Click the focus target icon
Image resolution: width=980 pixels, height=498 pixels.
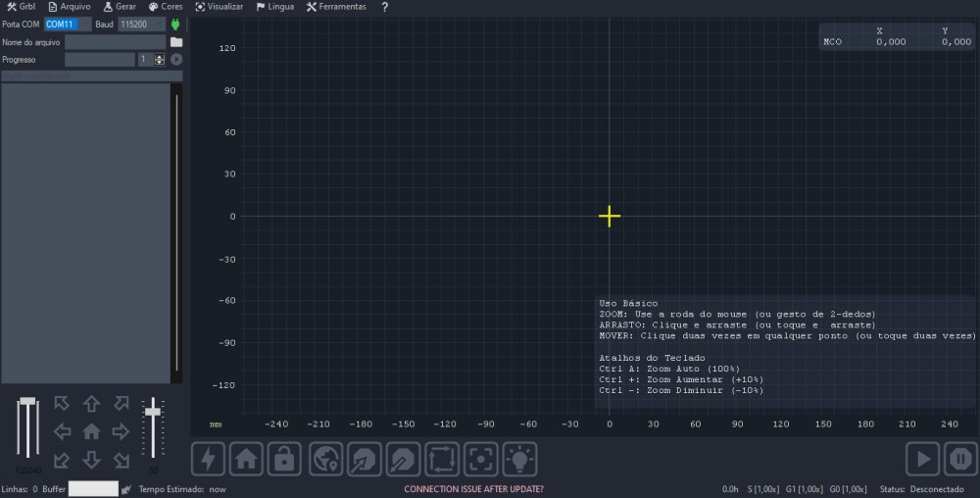coord(480,458)
